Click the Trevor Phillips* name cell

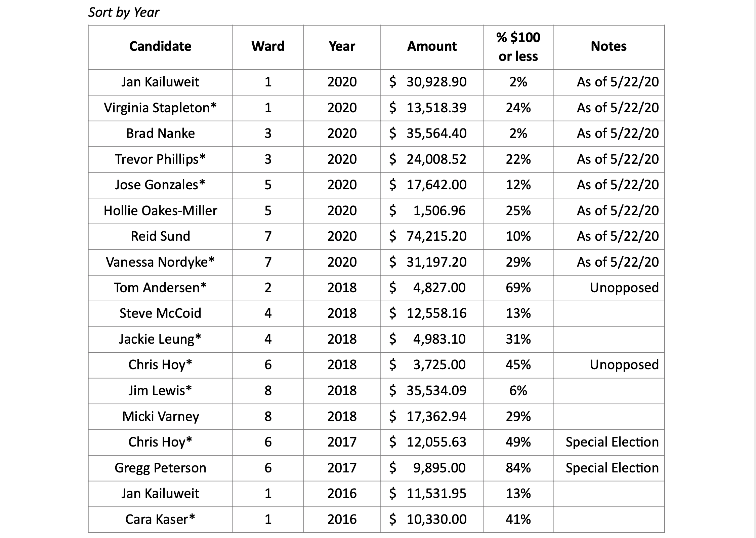click(x=160, y=159)
